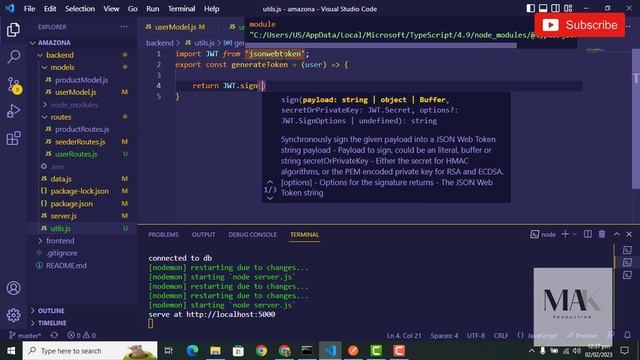The image size is (640, 360).
Task: Maximize the panel size with caret icon
Action: pos(616,234)
